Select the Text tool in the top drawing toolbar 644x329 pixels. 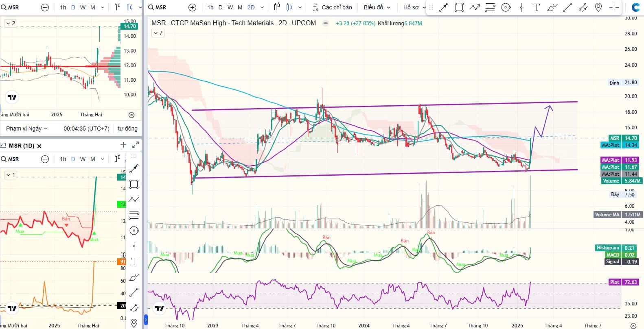[x=537, y=7]
